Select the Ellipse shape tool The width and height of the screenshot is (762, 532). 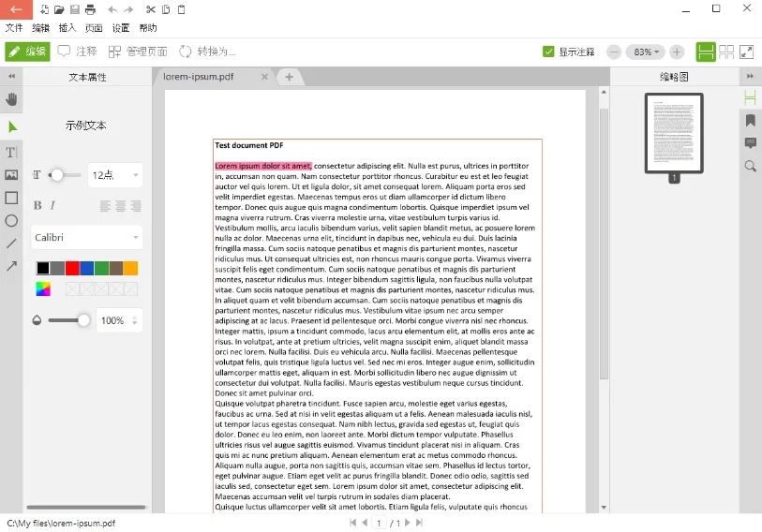11,220
